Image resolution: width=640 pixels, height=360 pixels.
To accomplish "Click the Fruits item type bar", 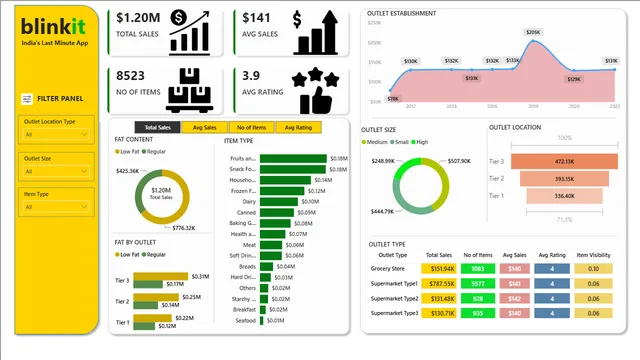I will (293, 158).
